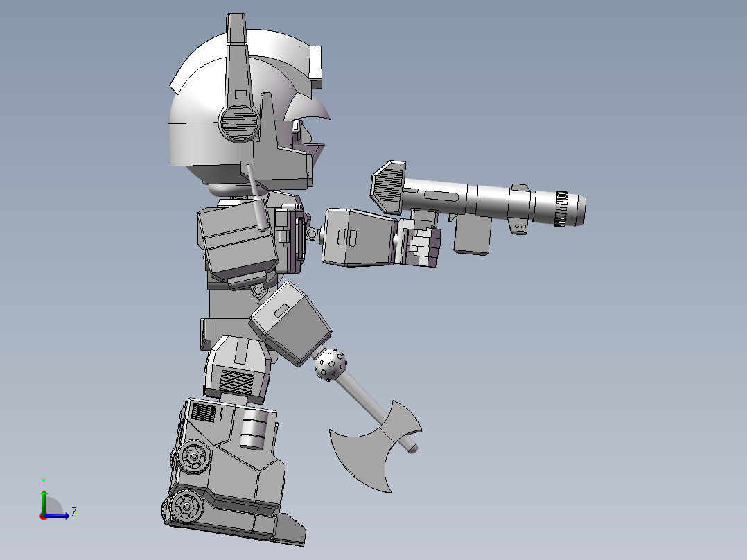This screenshot has height=560, width=747.
Task: Select the thigh vent grille on the robot's leg
Action: point(237,381)
